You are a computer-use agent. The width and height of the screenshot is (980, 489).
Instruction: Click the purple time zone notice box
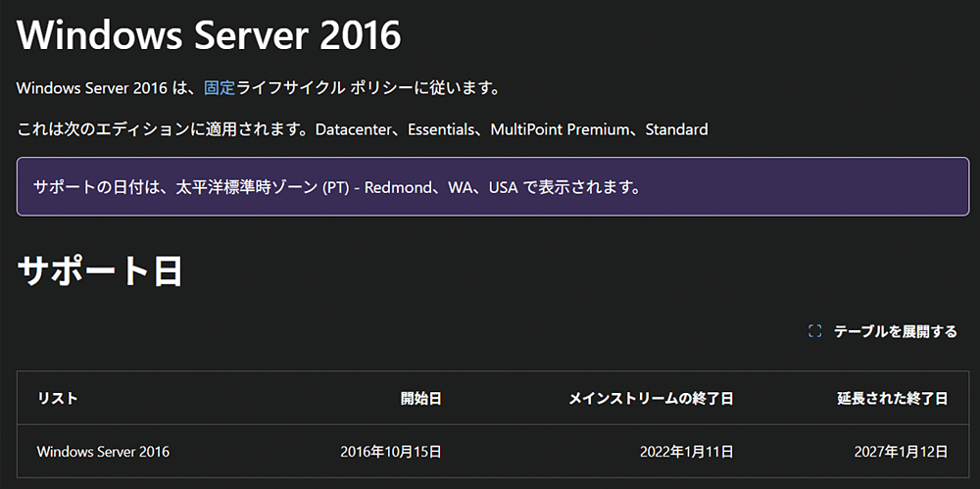click(492, 186)
